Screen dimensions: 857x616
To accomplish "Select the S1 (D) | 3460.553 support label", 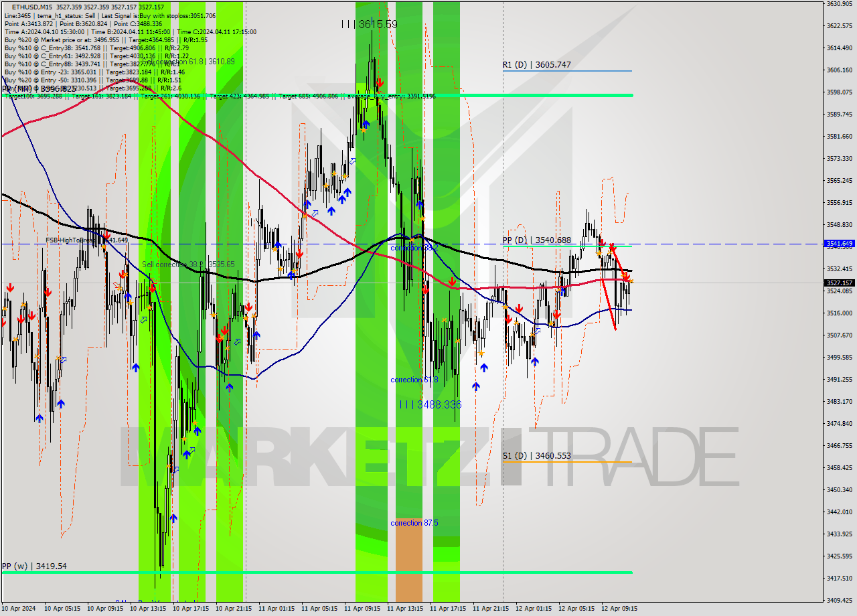I will click(537, 456).
